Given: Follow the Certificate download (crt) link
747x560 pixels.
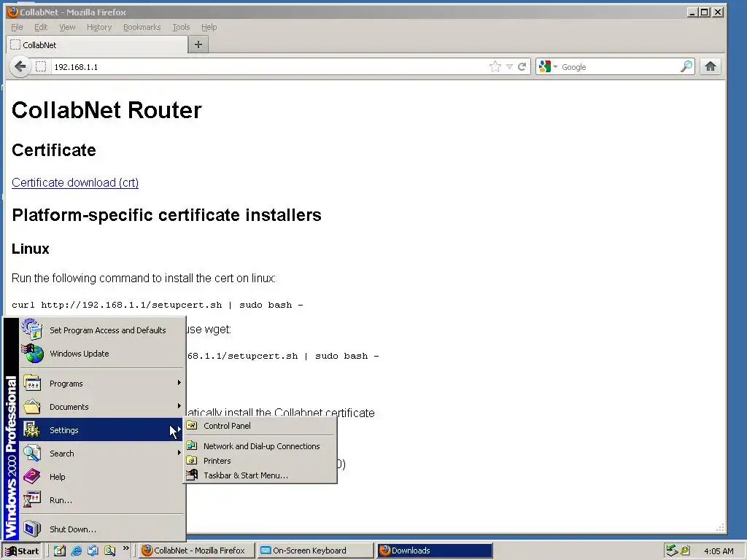Looking at the screenshot, I should (75, 182).
